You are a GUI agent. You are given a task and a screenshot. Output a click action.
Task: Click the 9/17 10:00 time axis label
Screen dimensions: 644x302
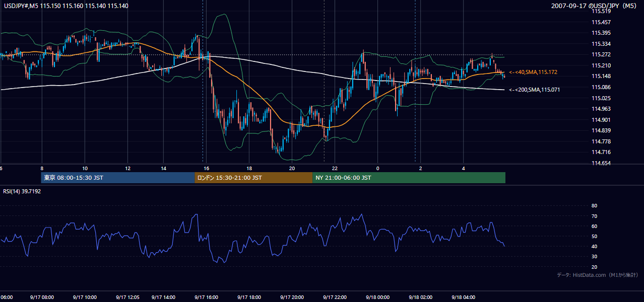pyautogui.click(x=85, y=297)
